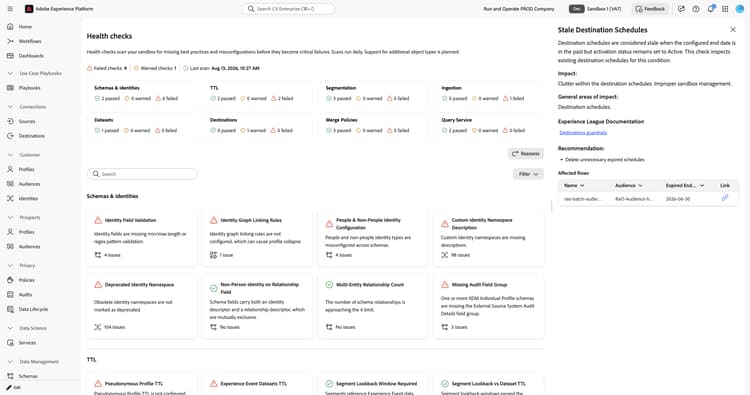Image resolution: width=750 pixels, height=395 pixels.
Task: Click the Feedback button
Action: pos(650,9)
